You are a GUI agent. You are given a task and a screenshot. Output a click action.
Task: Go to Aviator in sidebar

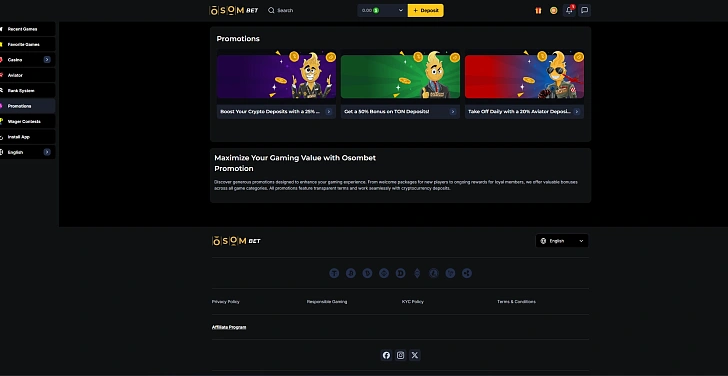27,75
